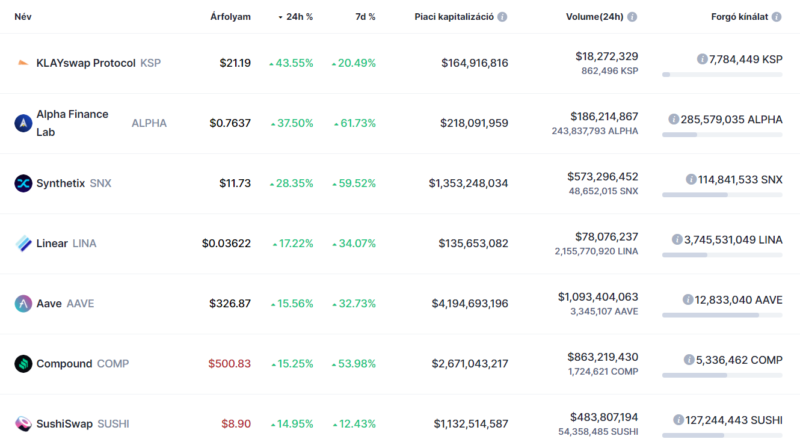Screen dimensions: 800x445
Task: Click info icon beside 114,841,533 SNX
Action: point(691,180)
